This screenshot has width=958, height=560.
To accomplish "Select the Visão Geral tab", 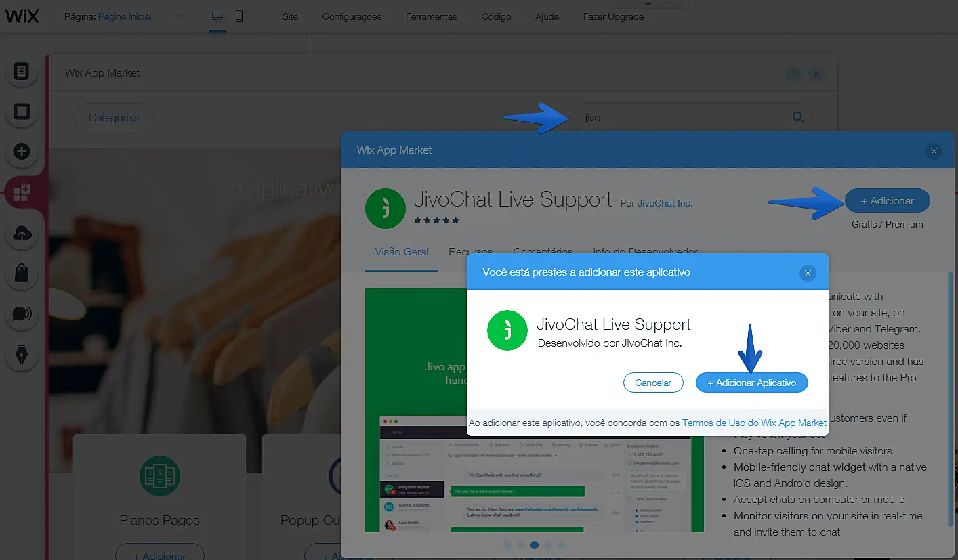I will pos(402,252).
